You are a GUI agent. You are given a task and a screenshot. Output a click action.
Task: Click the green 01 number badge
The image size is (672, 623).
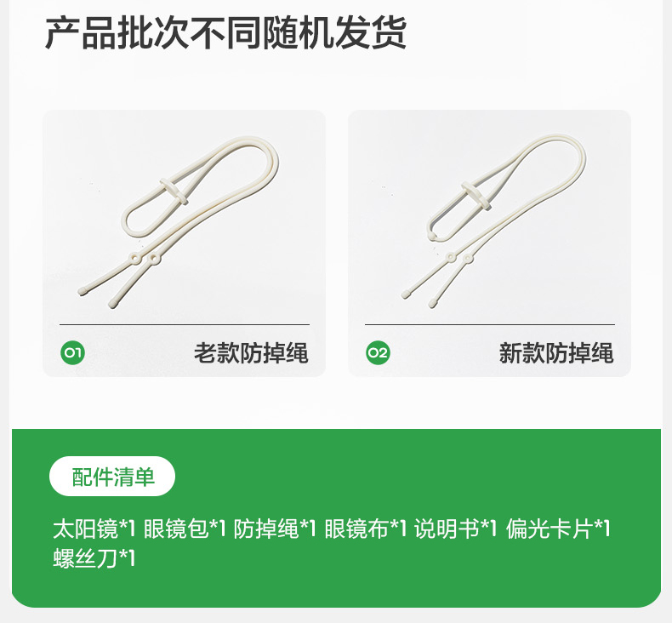point(72,353)
